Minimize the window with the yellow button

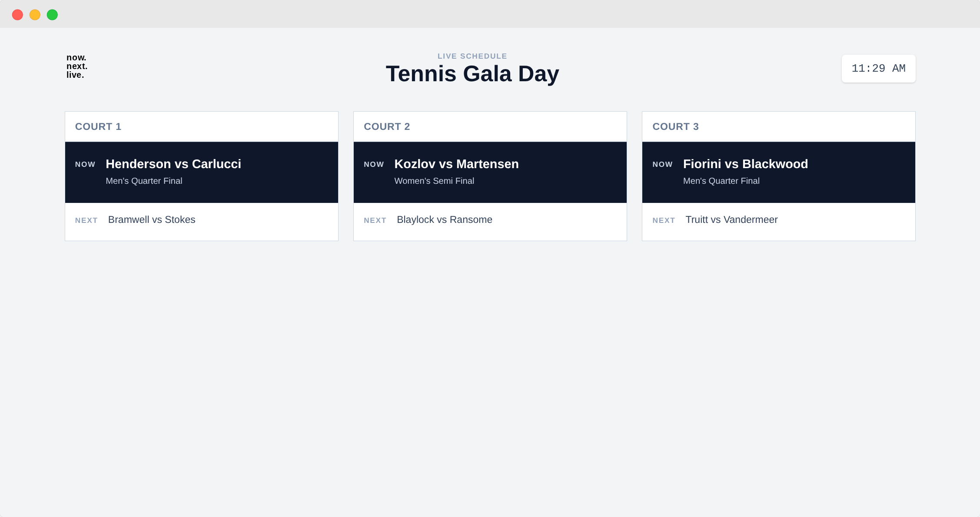click(35, 15)
